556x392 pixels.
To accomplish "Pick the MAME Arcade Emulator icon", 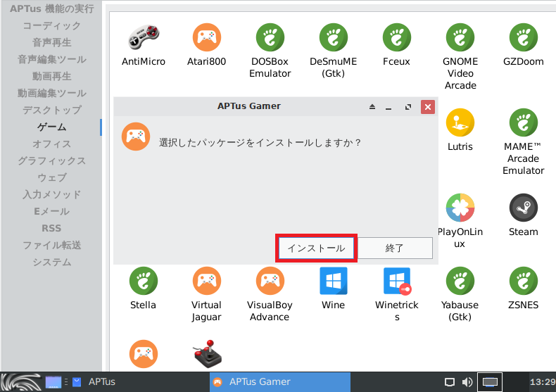I will click(524, 122).
